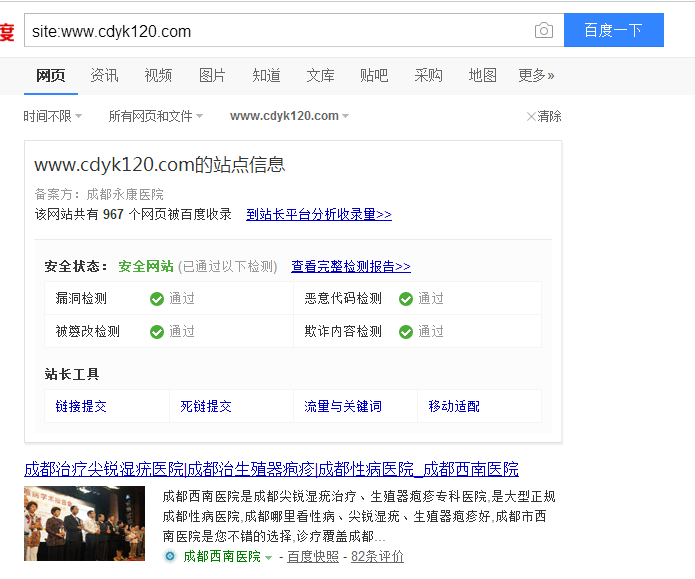Image resolution: width=695 pixels, height=579 pixels.
Task: Click 清除 to clear filters
Action: click(x=544, y=116)
